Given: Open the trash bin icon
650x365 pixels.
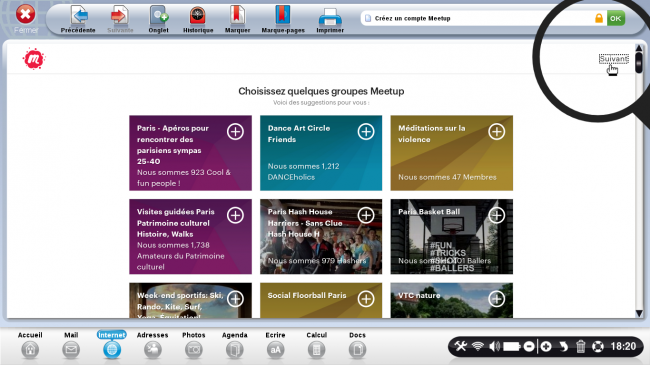Looking at the screenshot, I should point(580,346).
